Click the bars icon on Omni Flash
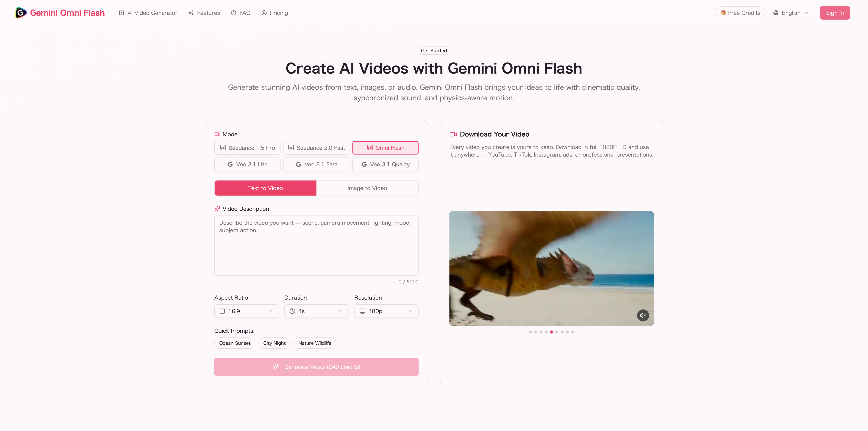Screen dimensions: 868x431 [x=370, y=148]
